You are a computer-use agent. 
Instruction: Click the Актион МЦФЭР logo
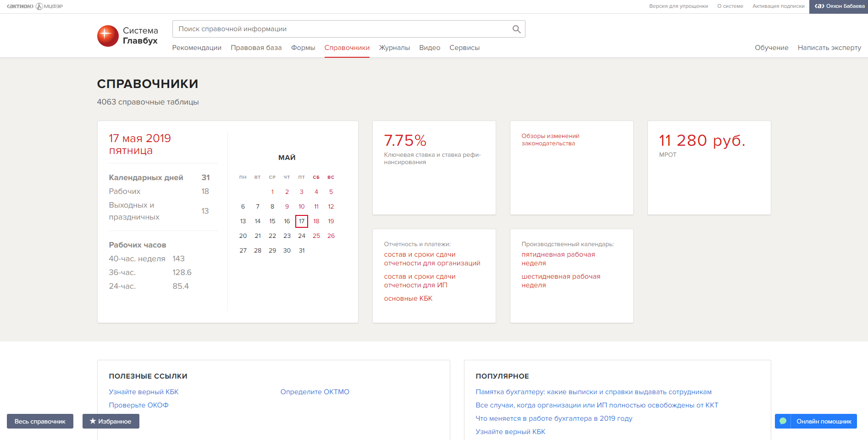click(x=35, y=6)
